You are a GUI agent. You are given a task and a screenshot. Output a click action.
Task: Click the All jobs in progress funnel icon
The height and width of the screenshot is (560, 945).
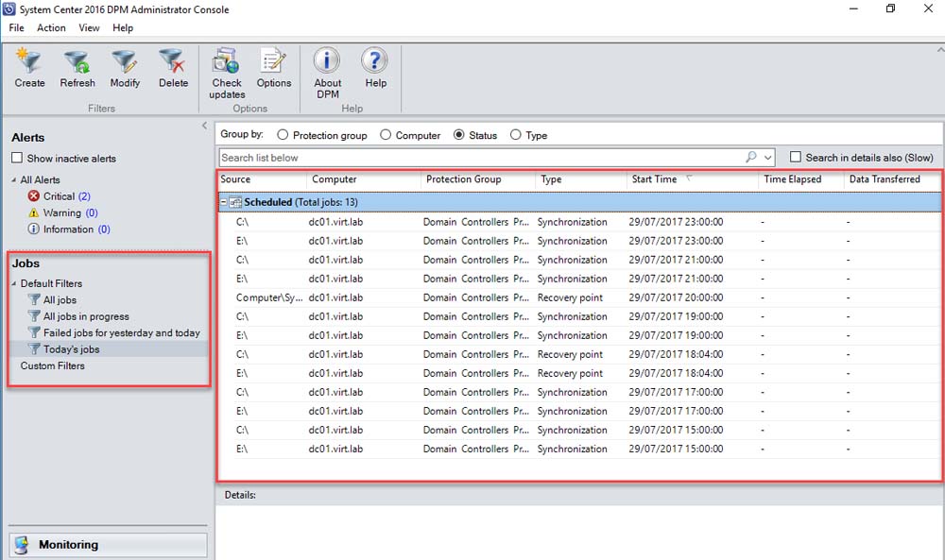34,315
